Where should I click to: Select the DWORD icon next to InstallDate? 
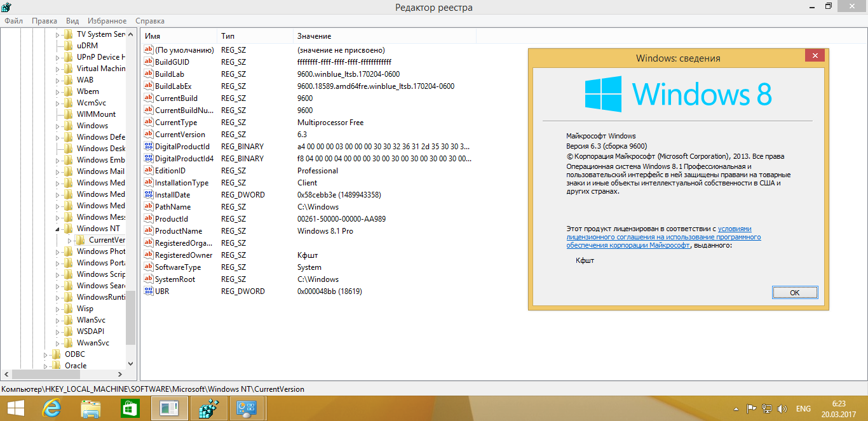149,195
